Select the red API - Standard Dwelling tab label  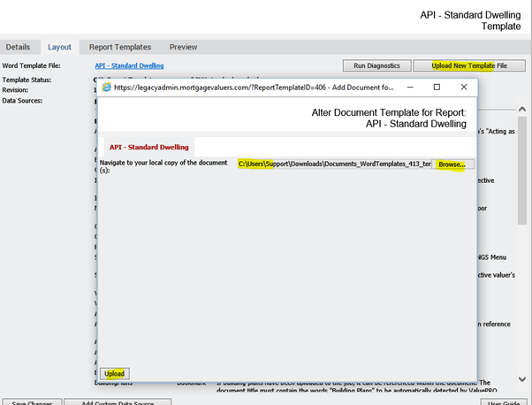149,147
